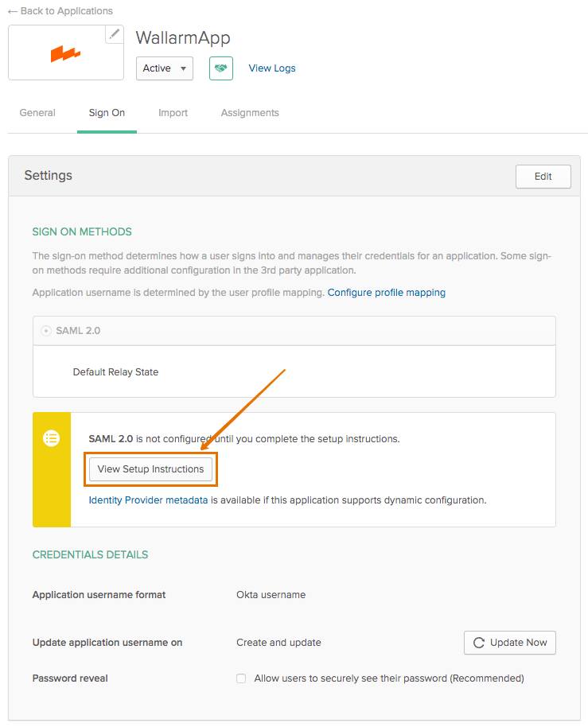Switch to the Assignments tab
The image size is (588, 727).
[x=250, y=113]
